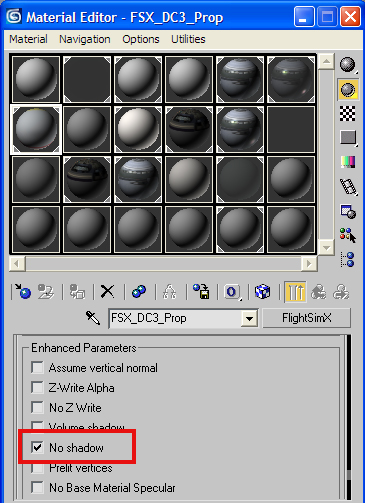Click the Get Material icon

(23, 292)
